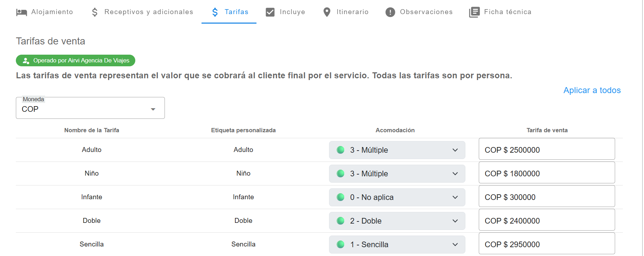Expand the 2 - Doble acomodación dropdown
The width and height of the screenshot is (644, 256).
(x=397, y=221)
